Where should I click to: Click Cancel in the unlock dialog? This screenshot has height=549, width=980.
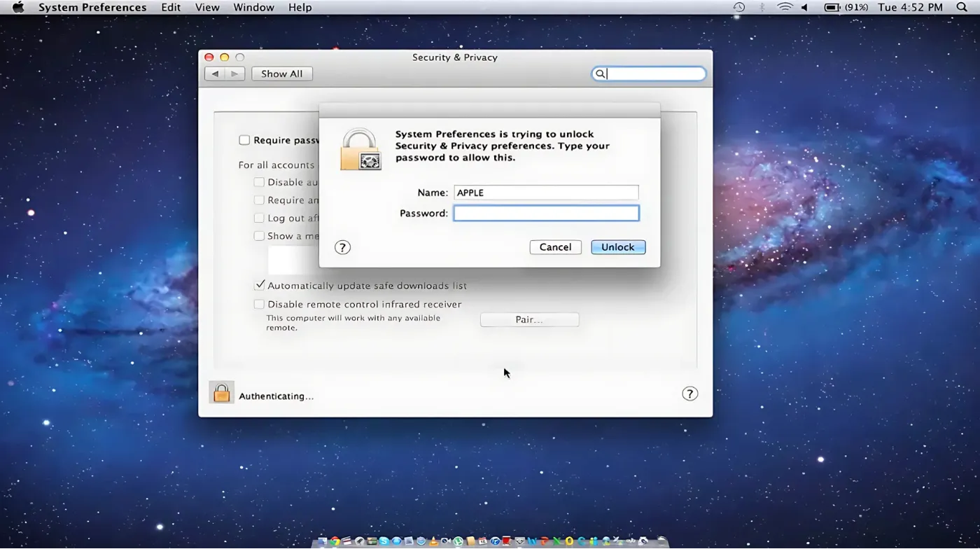click(555, 247)
